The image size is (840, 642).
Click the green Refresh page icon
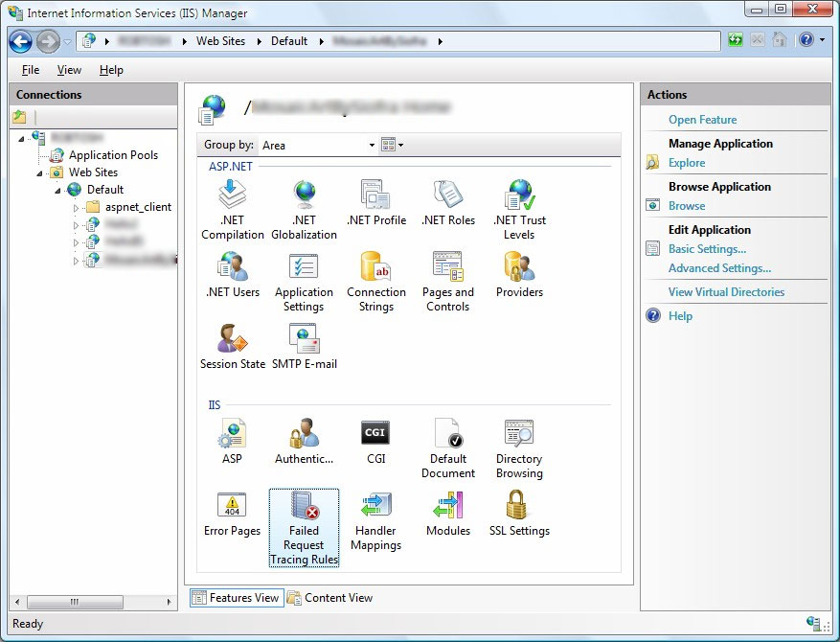point(736,39)
